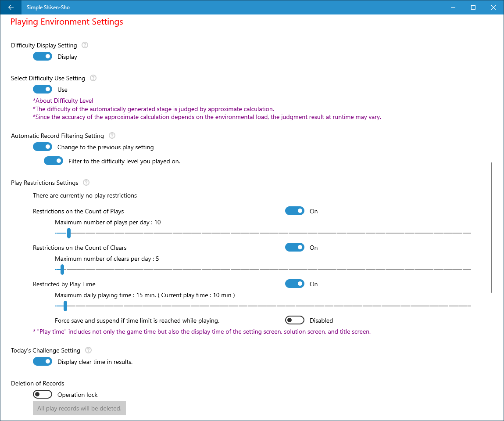Open help for Play Restrictions Settings

tap(86, 182)
